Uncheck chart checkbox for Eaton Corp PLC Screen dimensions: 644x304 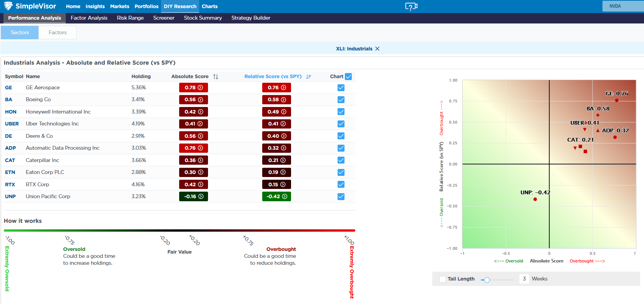tap(341, 172)
